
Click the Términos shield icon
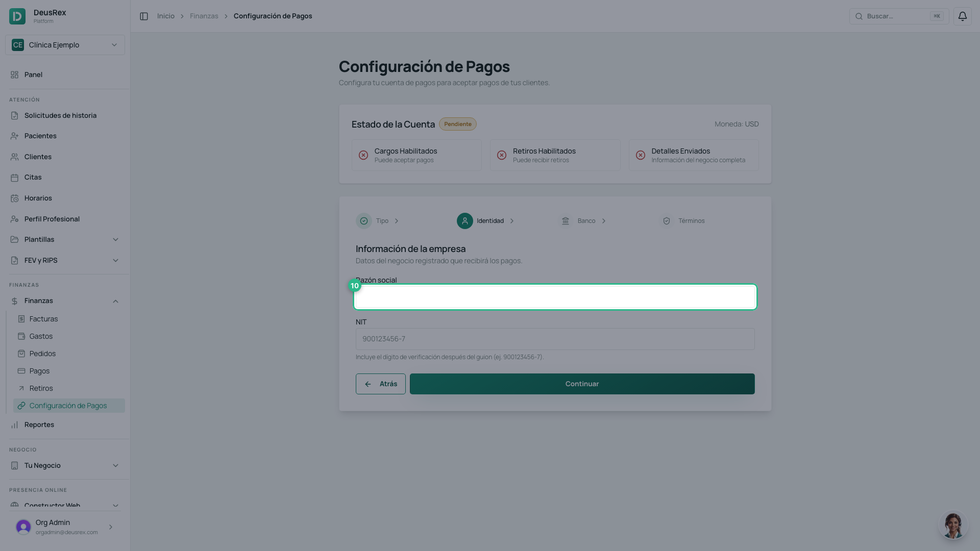[x=667, y=221]
